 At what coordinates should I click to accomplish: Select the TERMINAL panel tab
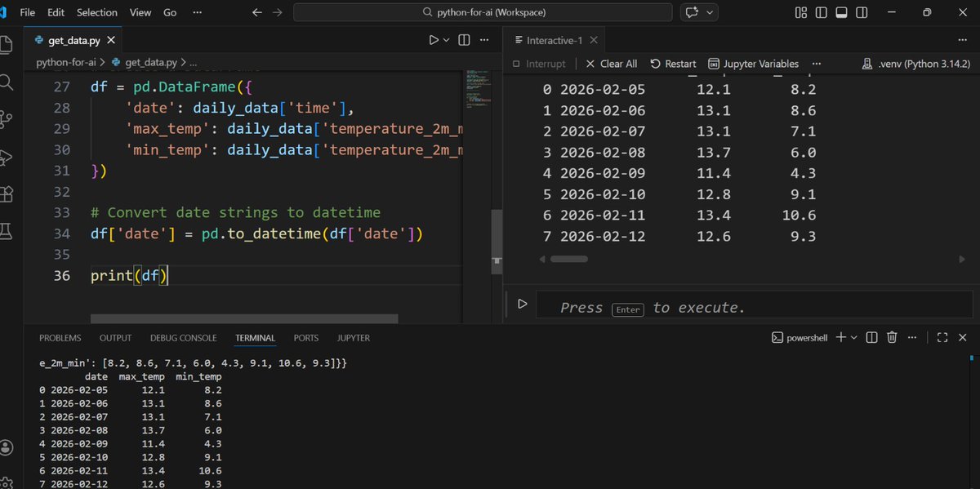[256, 337]
